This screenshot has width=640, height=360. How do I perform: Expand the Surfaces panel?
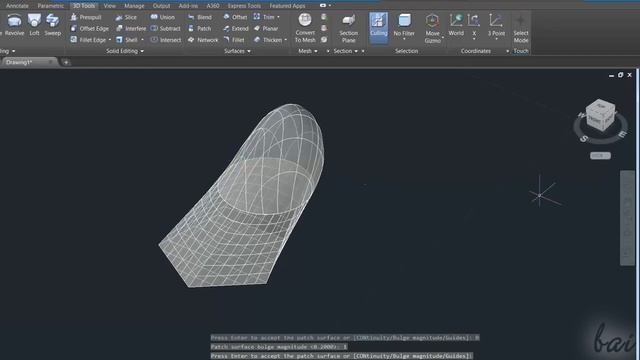(237, 51)
